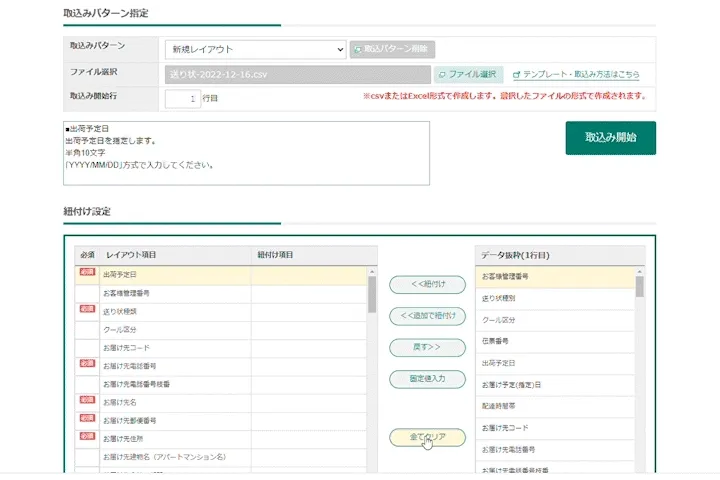Click the 紐付け項目 cell of 出荷予定日 row
This screenshot has width=720, height=480.
pos(309,275)
